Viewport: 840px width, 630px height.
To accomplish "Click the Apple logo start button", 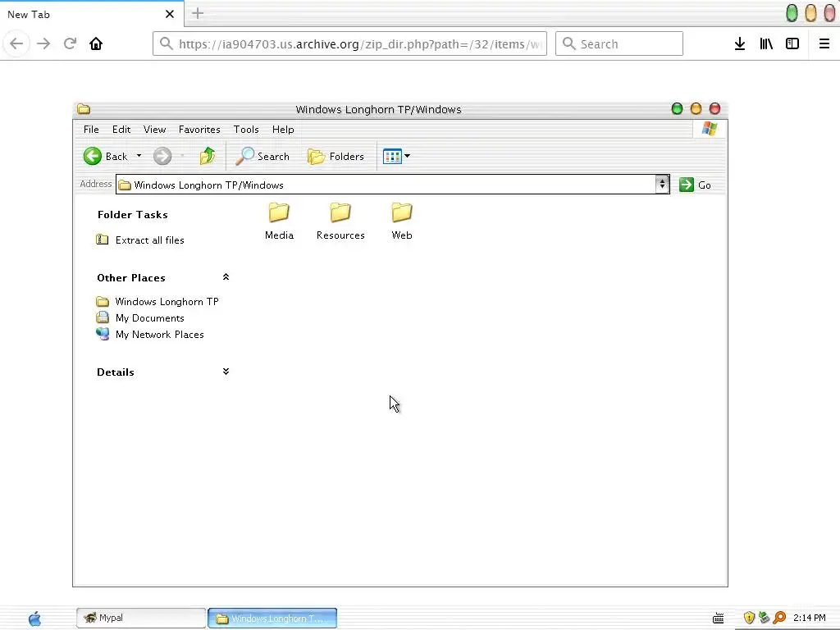I will coord(34,619).
